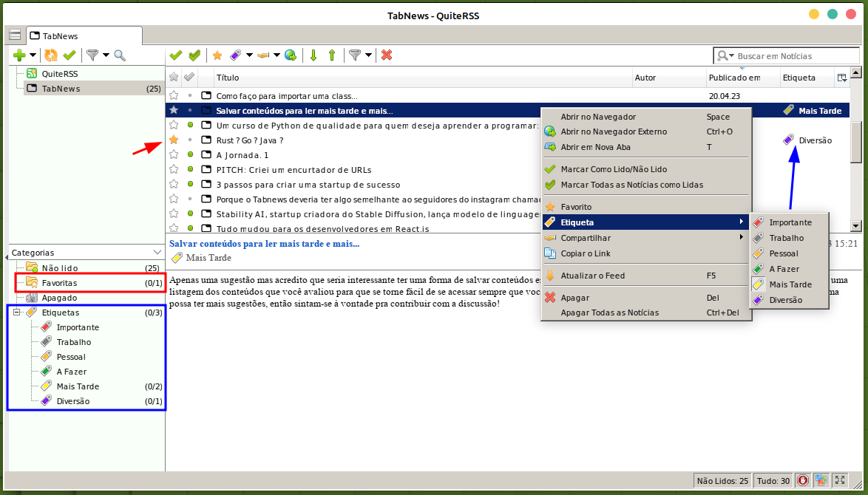Image resolution: width=868 pixels, height=495 pixels.
Task: Open the share dropdown arrow in toolbar
Action: coord(277,55)
